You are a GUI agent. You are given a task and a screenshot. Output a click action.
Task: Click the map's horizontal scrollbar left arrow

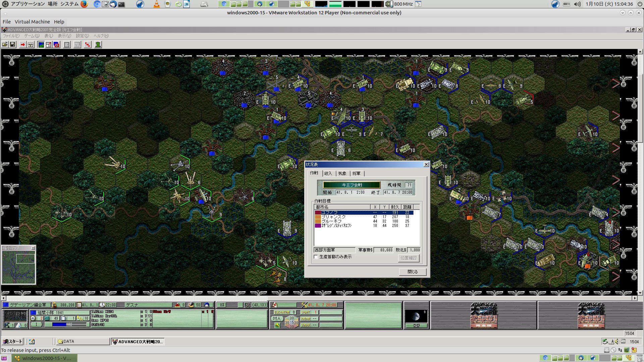pyautogui.click(x=4, y=298)
